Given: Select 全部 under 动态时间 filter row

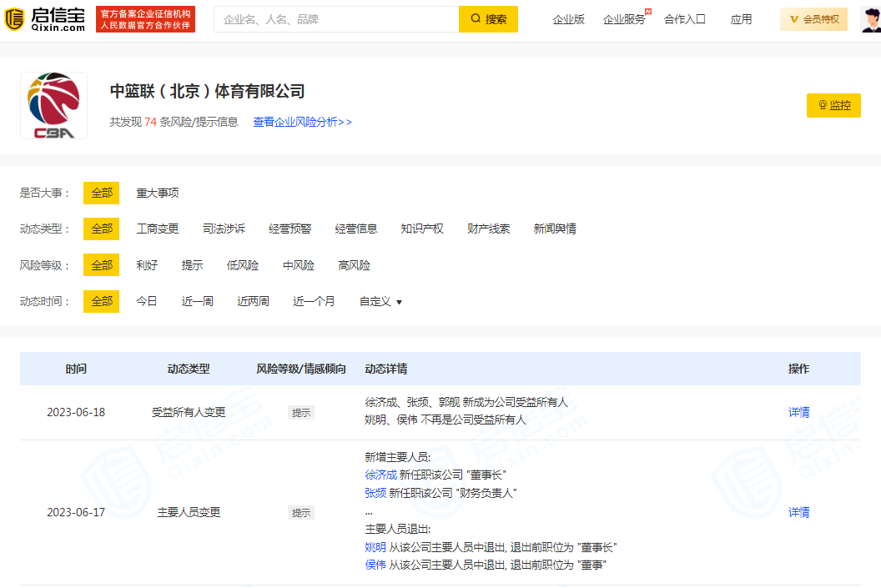Looking at the screenshot, I should 101,301.
